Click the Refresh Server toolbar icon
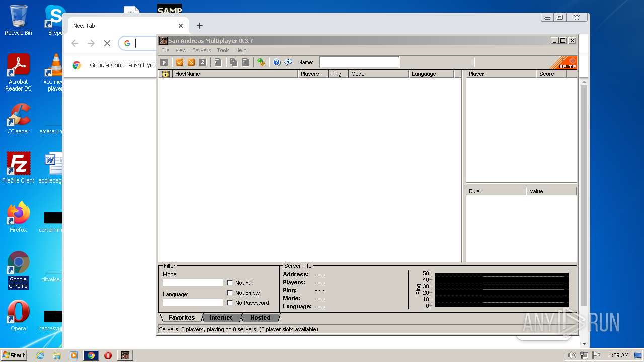Screen dimensions: 644x362 pos(203,62)
